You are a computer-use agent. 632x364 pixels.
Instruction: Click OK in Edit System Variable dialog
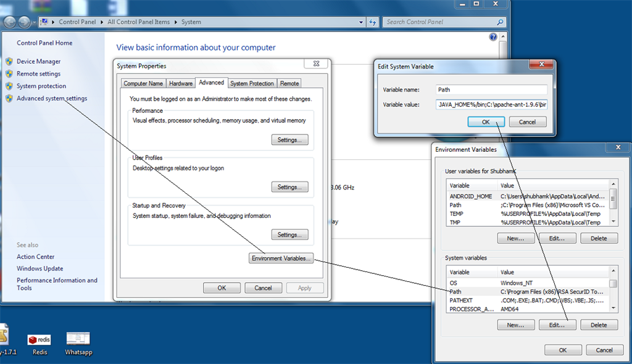[486, 122]
